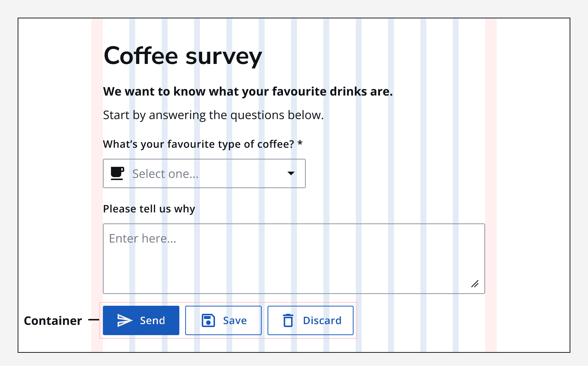The height and width of the screenshot is (366, 588).
Task: Click the resize handle of the comment box
Action: click(475, 283)
